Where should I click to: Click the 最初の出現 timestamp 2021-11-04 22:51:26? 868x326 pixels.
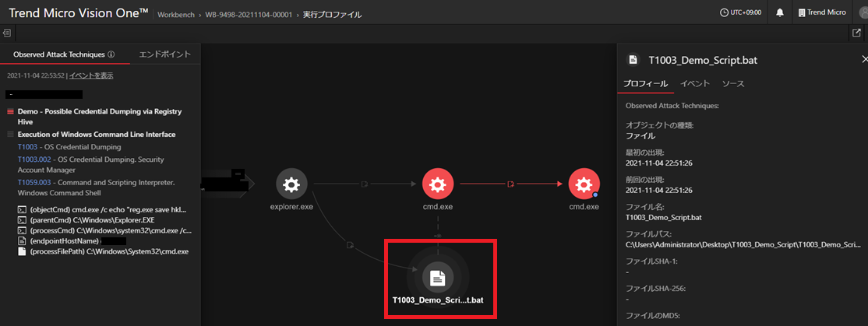[658, 163]
